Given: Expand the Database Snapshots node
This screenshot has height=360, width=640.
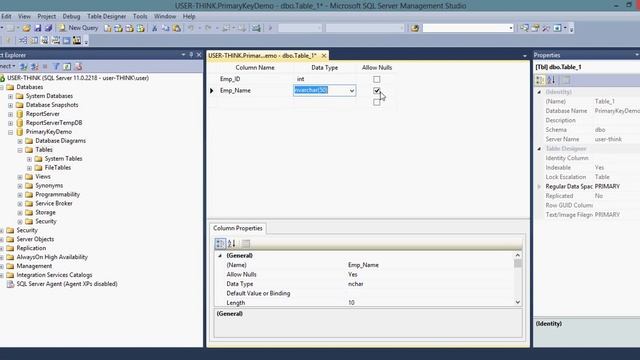Looking at the screenshot, I should [x=11, y=105].
